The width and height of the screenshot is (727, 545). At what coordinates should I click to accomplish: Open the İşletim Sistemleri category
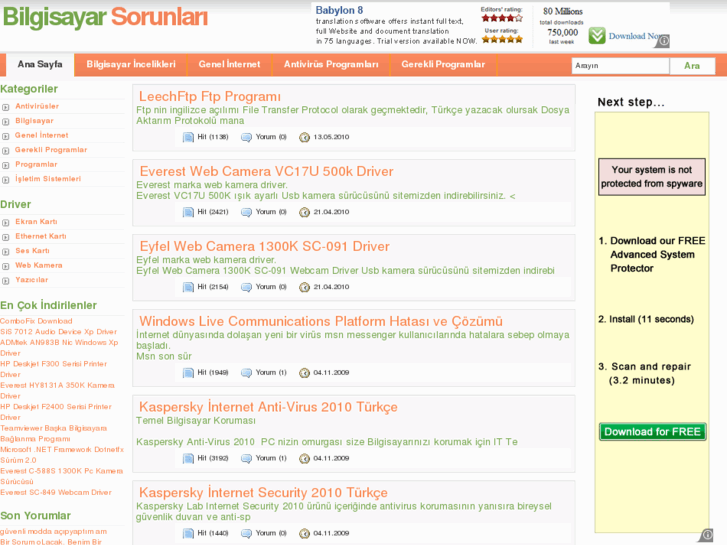tap(48, 179)
